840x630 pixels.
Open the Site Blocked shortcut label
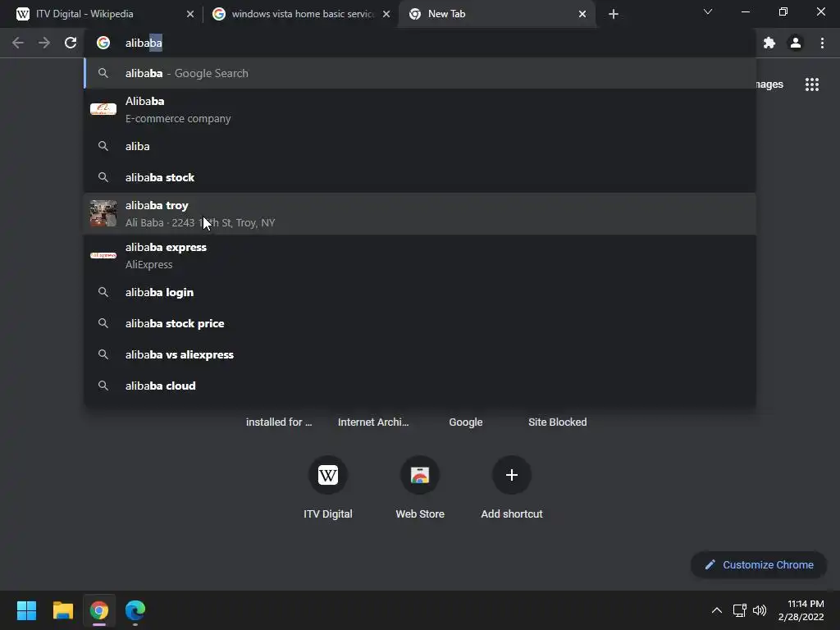tap(558, 422)
